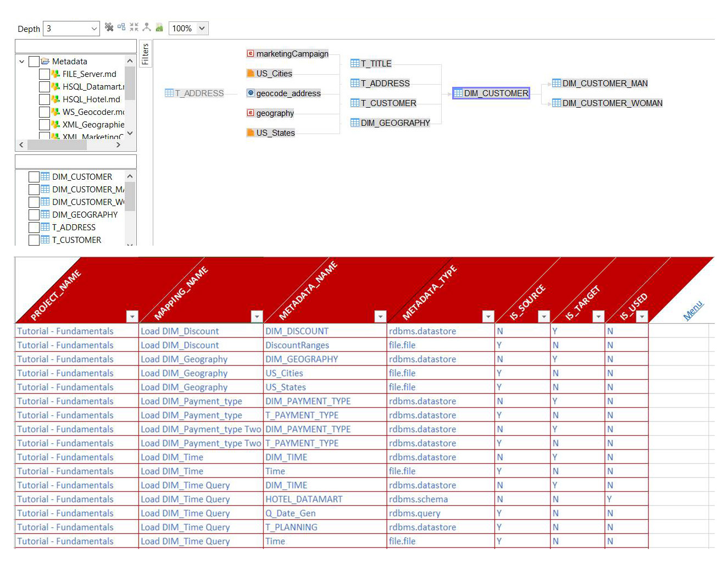Open the IS_USED column filter dropdown
The height and width of the screenshot is (588, 728).
pyautogui.click(x=642, y=316)
